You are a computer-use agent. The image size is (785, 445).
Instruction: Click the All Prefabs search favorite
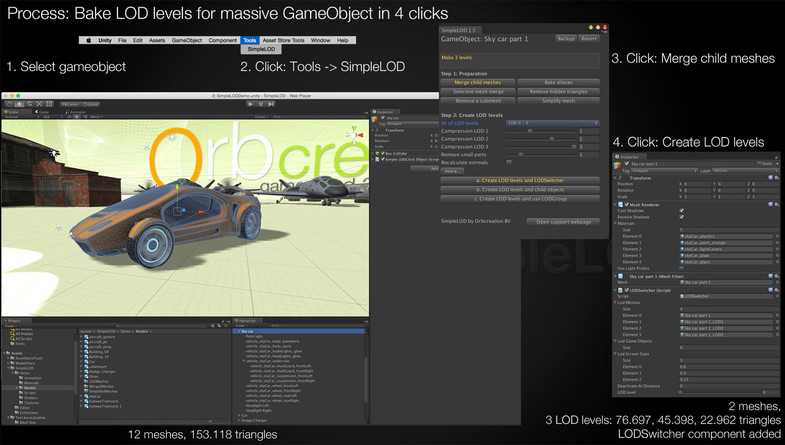21,334
